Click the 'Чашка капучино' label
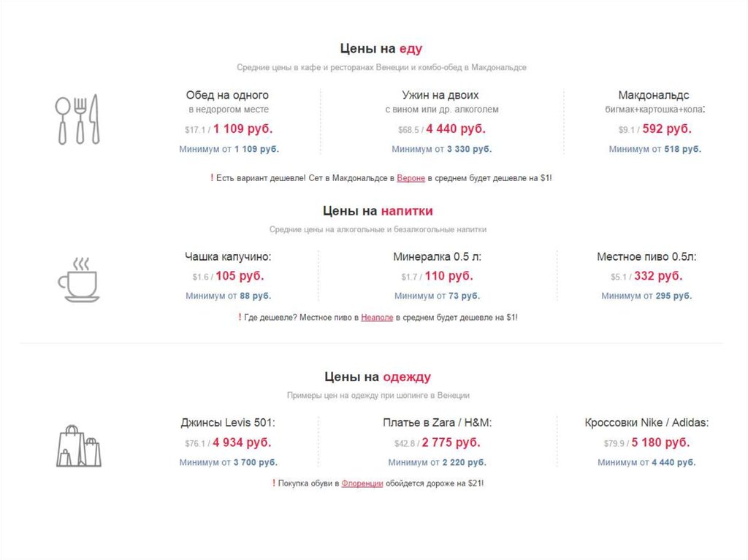The image size is (748, 560). coord(228,257)
